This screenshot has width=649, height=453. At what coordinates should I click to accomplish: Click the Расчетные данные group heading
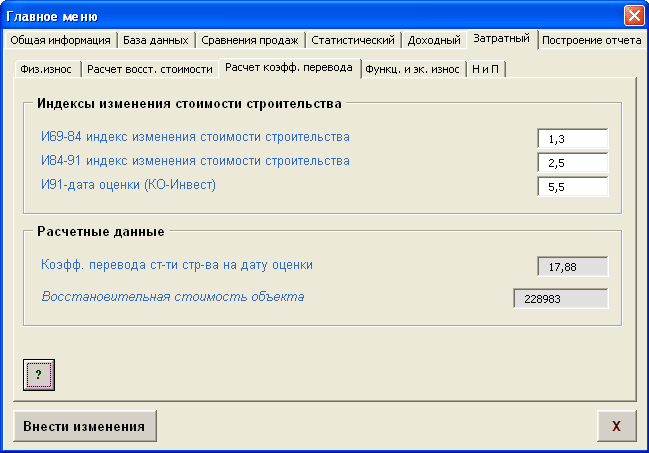click(101, 231)
